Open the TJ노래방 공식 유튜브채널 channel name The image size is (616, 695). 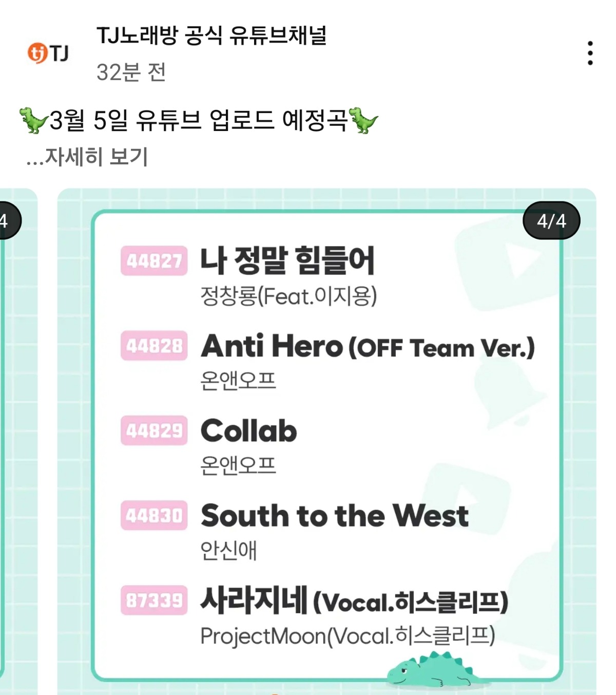(x=211, y=36)
